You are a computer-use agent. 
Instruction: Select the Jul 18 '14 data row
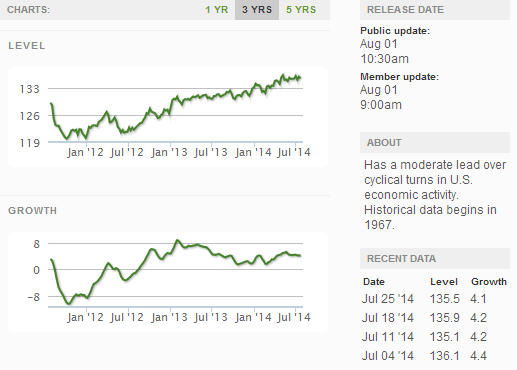[x=435, y=318]
